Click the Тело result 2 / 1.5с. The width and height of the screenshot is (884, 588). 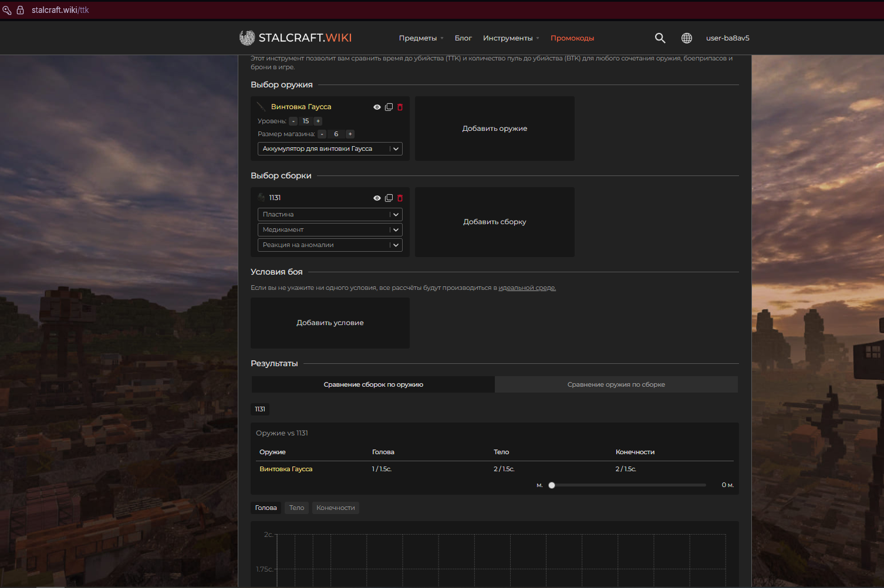pyautogui.click(x=504, y=469)
